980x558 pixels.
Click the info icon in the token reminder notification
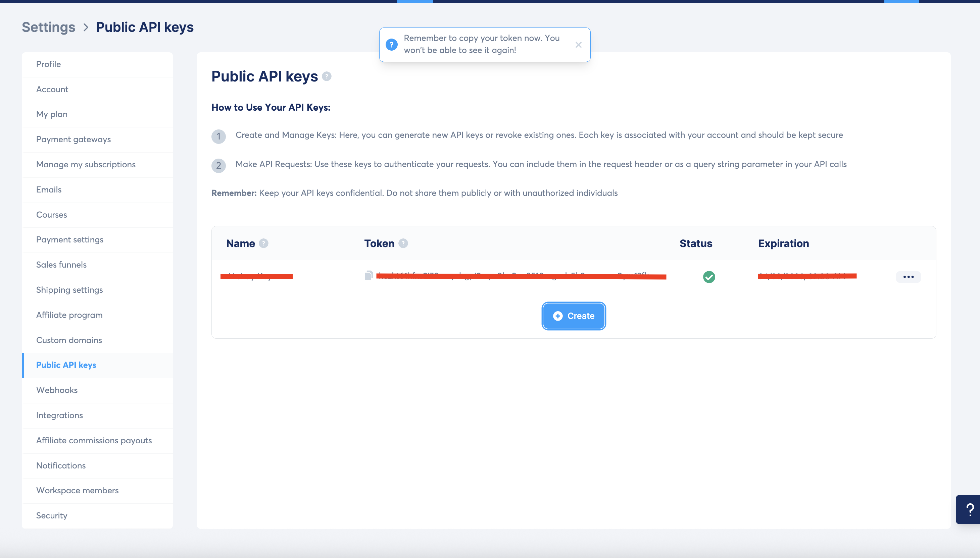point(391,45)
